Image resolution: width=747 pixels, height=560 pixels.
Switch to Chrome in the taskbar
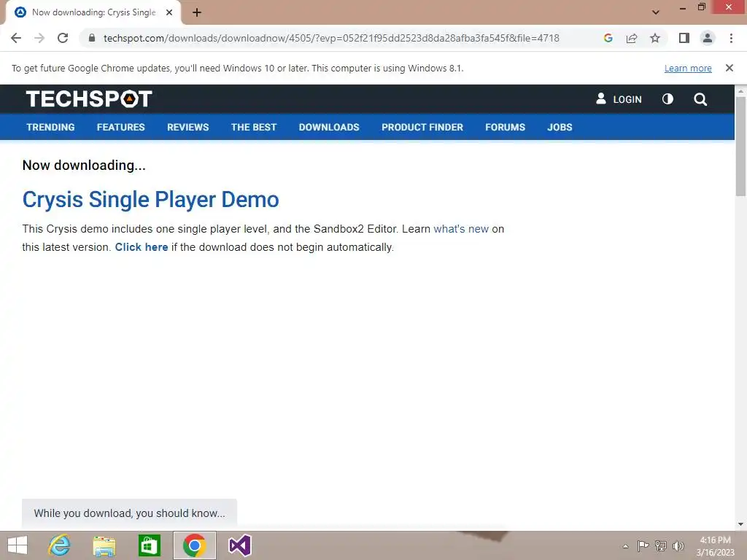(194, 545)
